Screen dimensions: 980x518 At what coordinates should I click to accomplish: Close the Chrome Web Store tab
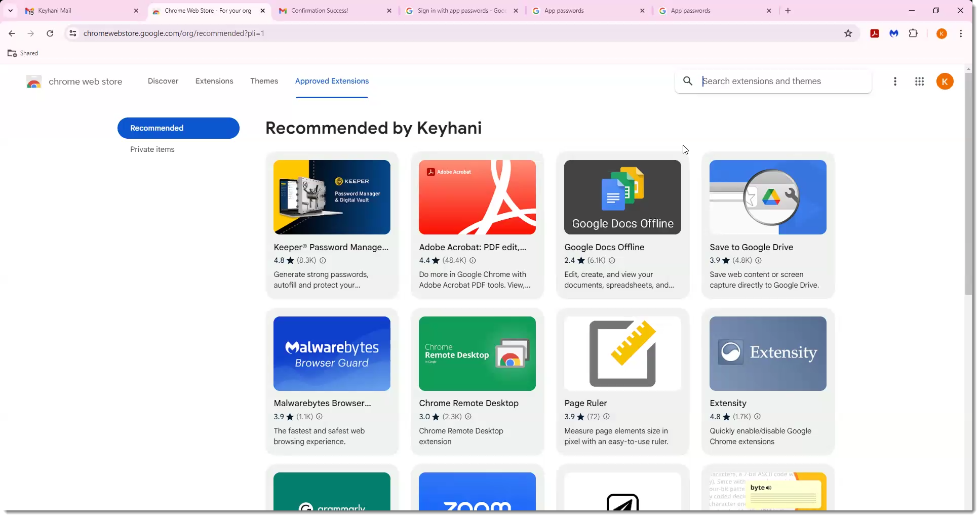point(262,11)
